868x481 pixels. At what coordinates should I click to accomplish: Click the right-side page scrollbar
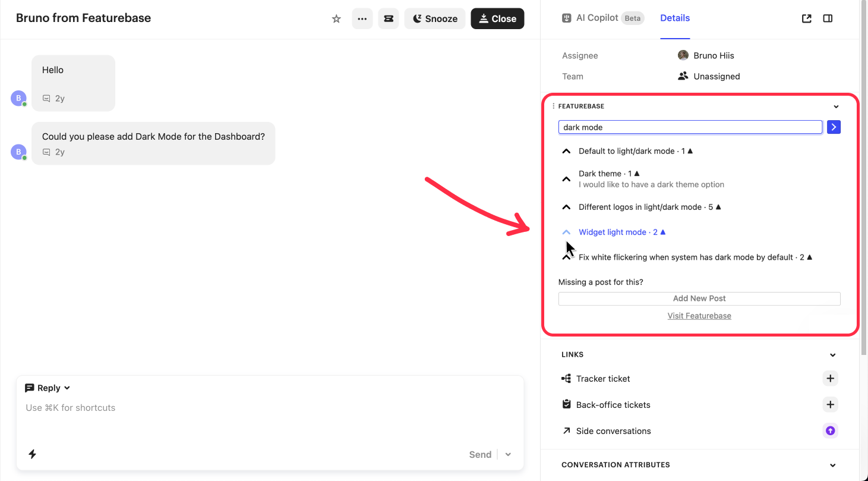click(863, 178)
